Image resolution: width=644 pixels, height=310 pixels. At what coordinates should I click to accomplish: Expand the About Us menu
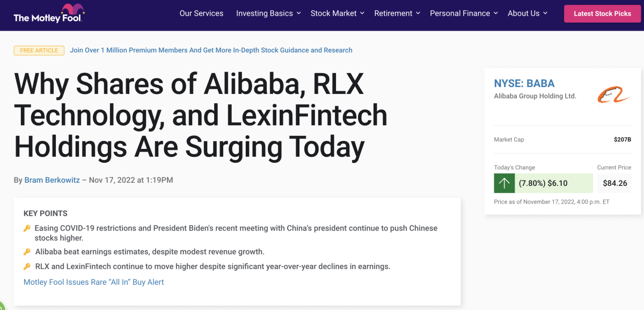click(527, 13)
